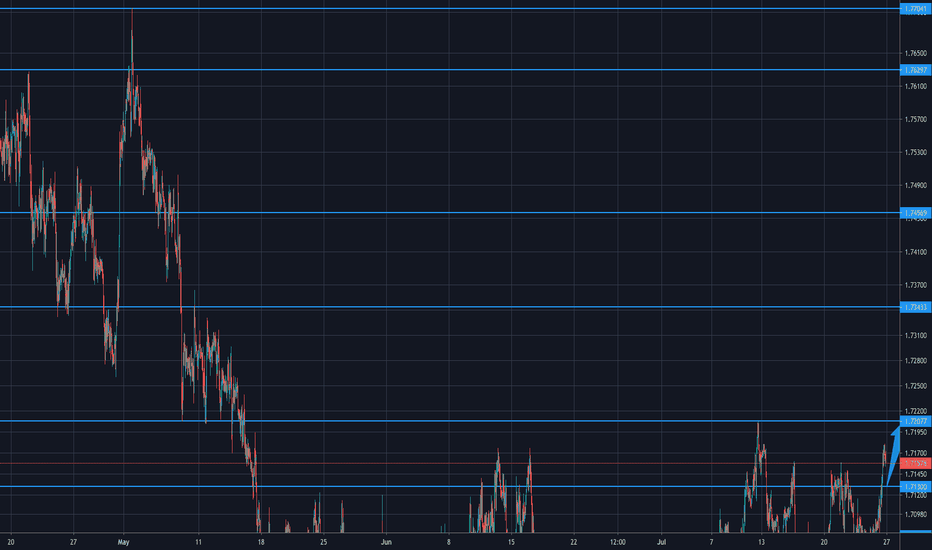Click the 1.71950 price axis value
Screen dimensions: 932x550
(x=915, y=432)
